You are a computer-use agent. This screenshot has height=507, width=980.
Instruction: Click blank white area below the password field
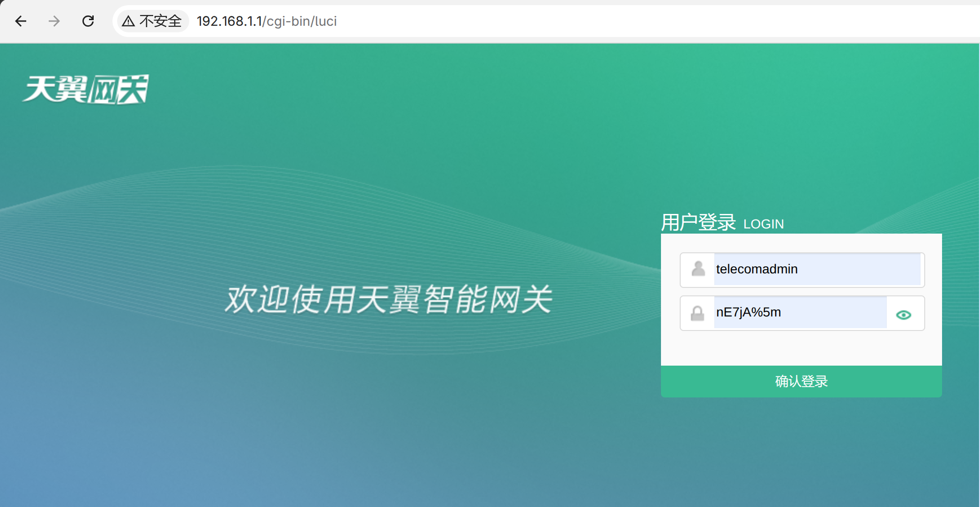(801, 348)
